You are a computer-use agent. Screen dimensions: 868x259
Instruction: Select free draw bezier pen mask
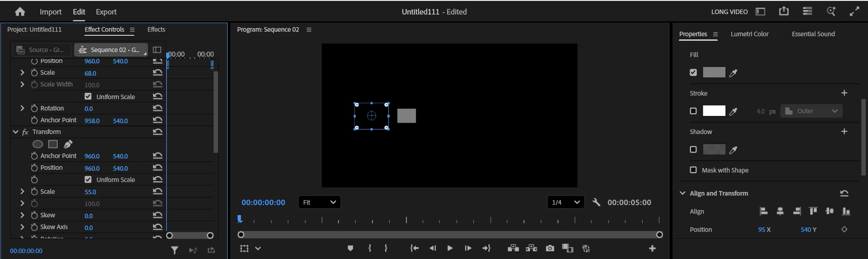pos(68,144)
